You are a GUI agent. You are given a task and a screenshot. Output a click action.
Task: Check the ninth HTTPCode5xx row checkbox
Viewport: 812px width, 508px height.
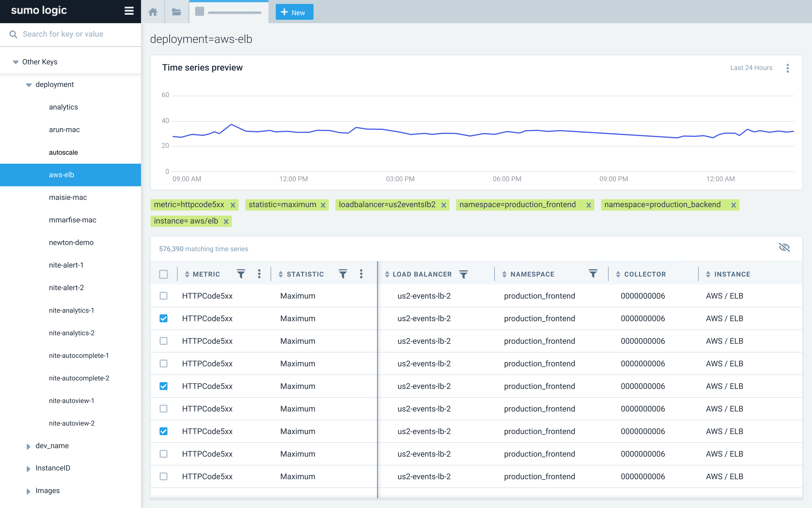click(164, 476)
